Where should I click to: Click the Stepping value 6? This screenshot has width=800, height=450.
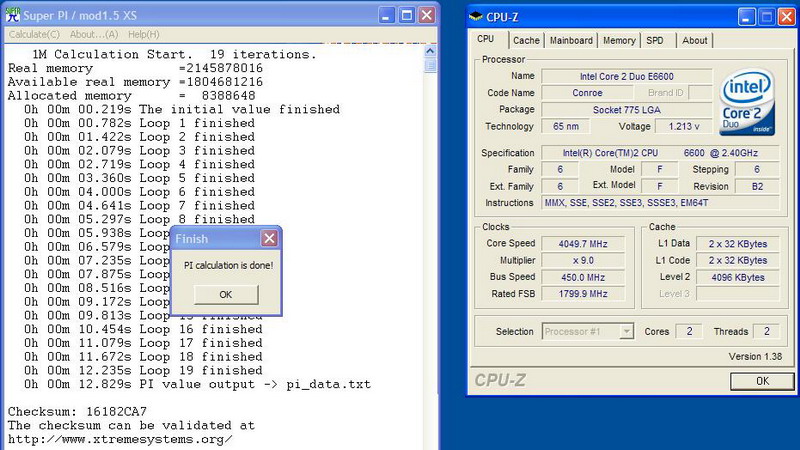(x=757, y=169)
